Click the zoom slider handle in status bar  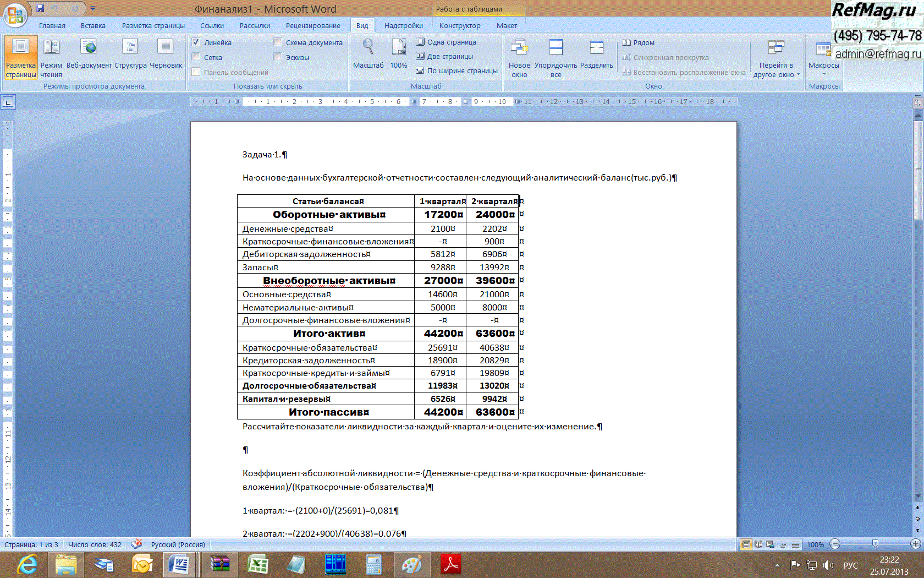pyautogui.click(x=875, y=544)
